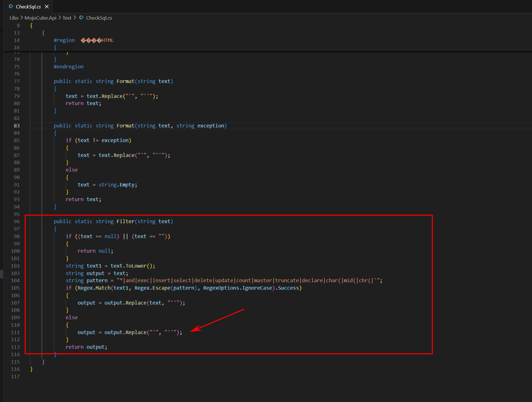Place cursor on #endregion at line 75
Viewport: 532px width, 402px height.
[69, 67]
